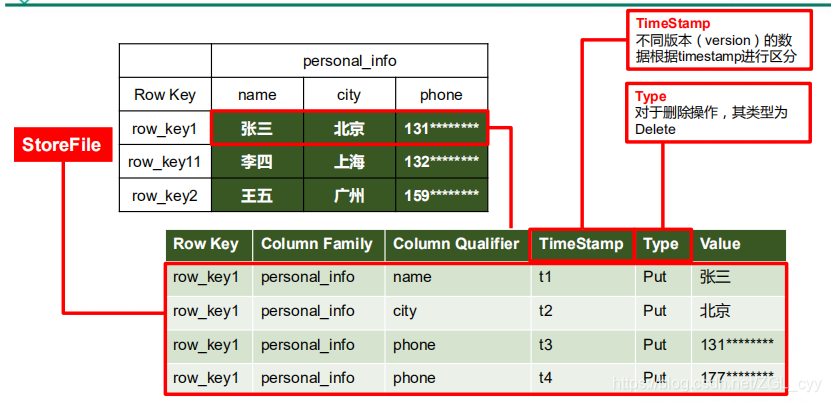Image resolution: width=831 pixels, height=402 pixels.
Task: Click the dark green 北京 cell
Action: pos(349,128)
